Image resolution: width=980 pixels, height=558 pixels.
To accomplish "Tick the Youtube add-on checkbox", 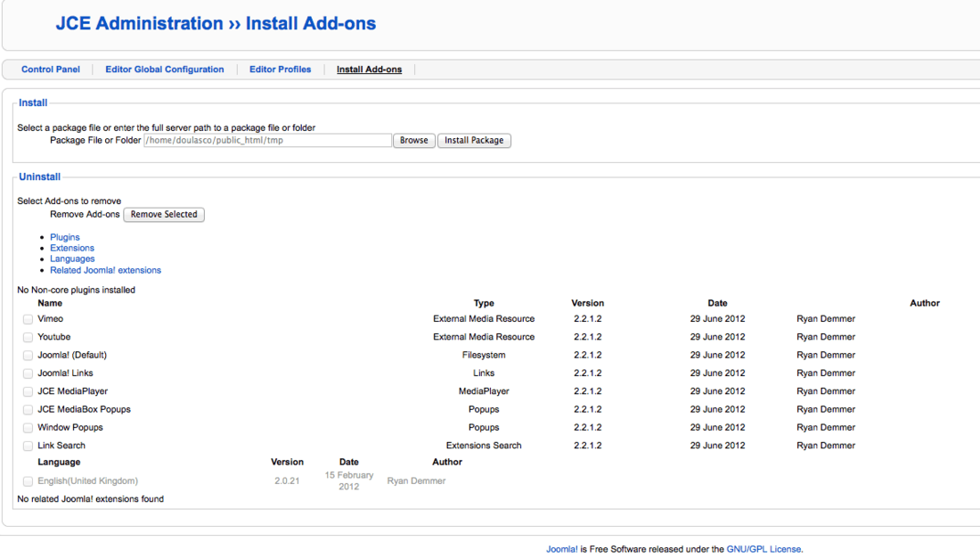I will (x=28, y=337).
